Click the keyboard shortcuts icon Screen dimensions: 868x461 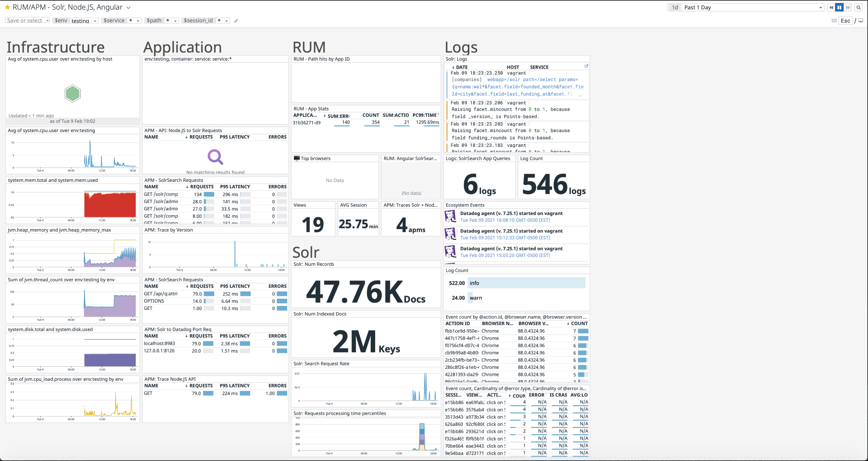click(x=834, y=21)
